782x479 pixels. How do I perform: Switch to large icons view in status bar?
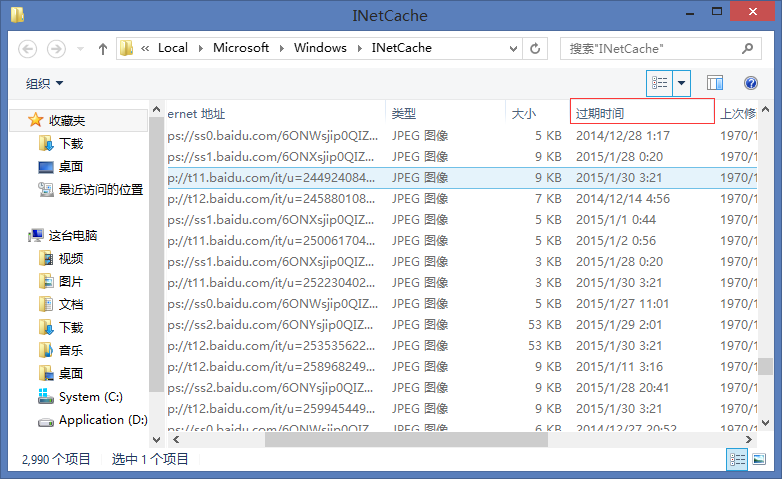tap(761, 459)
